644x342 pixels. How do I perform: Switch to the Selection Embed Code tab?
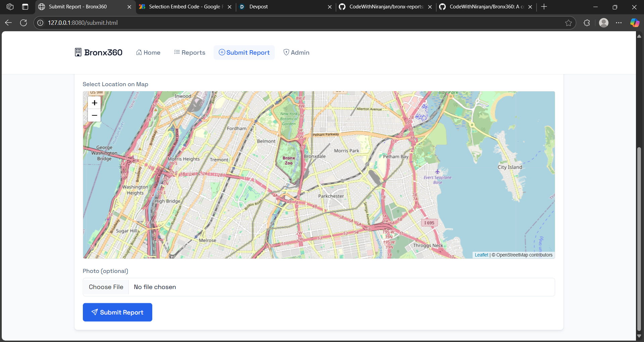click(185, 7)
